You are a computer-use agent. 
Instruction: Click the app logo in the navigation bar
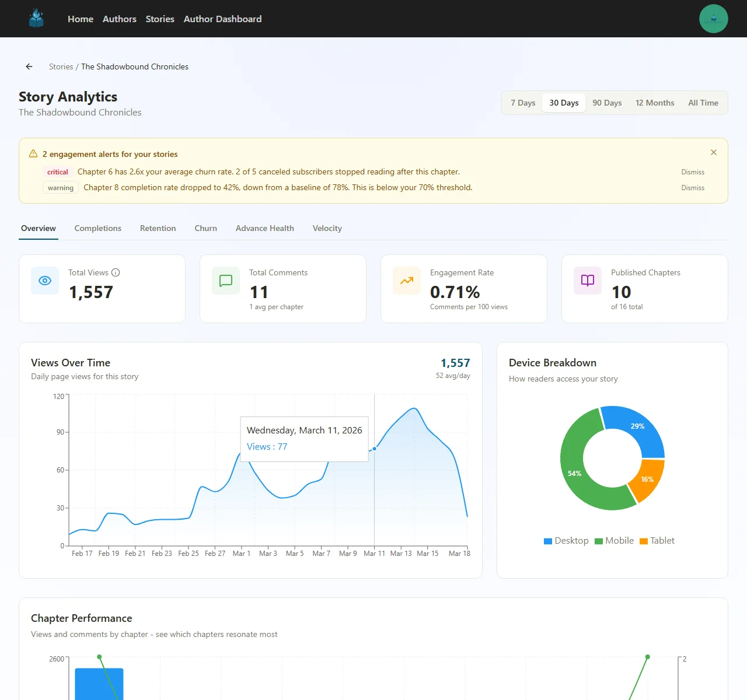[x=36, y=18]
